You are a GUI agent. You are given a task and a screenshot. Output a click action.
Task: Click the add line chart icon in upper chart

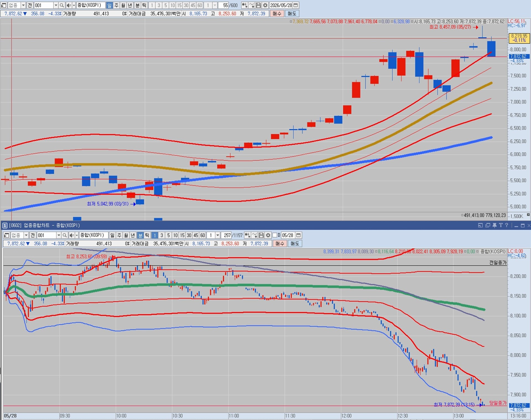(251, 5)
